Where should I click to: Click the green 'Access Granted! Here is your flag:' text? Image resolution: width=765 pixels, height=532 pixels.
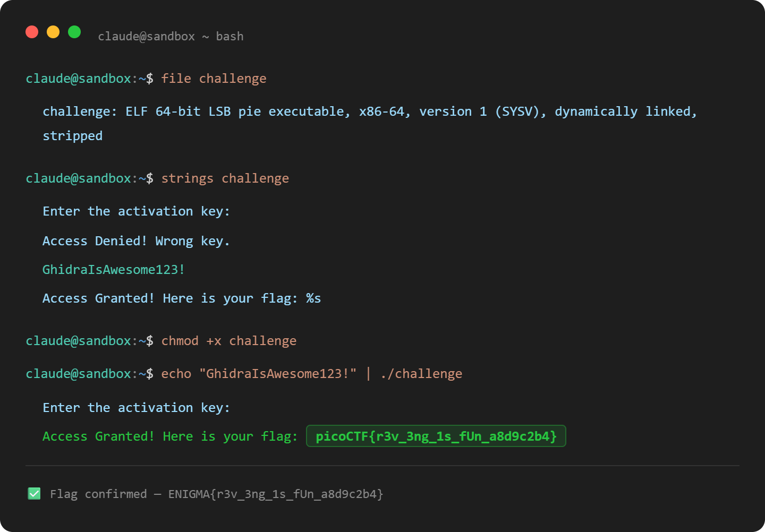click(170, 436)
